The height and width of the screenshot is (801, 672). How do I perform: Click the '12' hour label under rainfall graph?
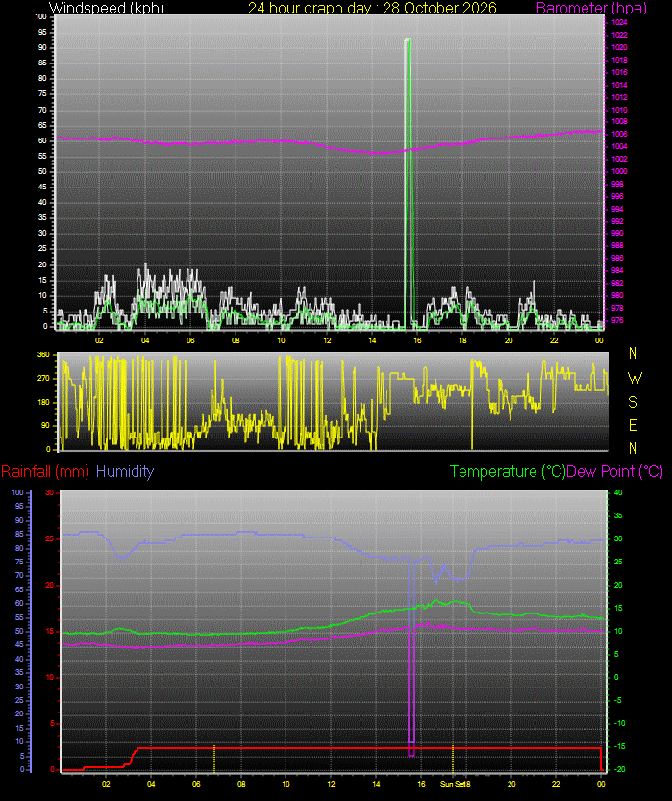331,784
